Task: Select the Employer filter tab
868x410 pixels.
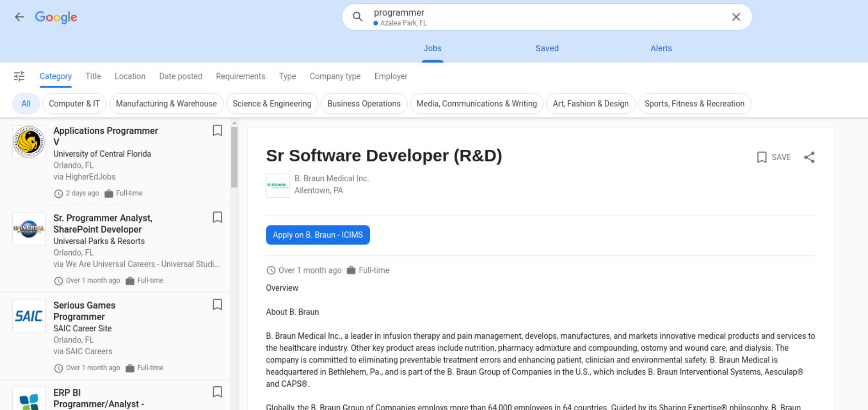Action: 391,76
